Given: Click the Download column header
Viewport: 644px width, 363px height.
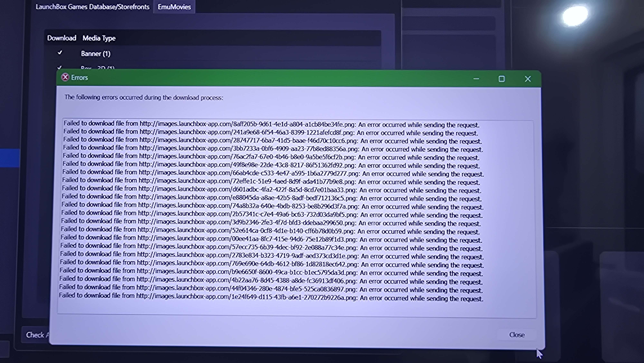Looking at the screenshot, I should pyautogui.click(x=62, y=38).
